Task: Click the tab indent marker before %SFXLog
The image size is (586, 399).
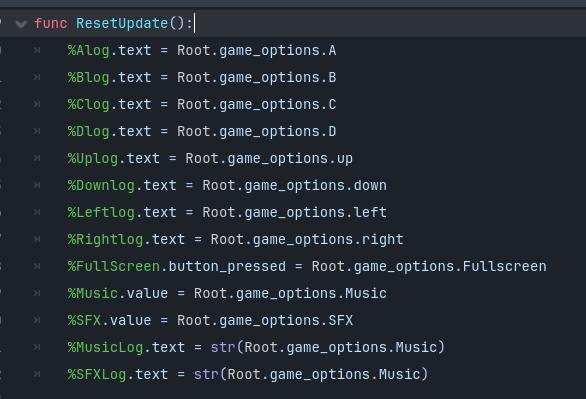Action: [37, 374]
